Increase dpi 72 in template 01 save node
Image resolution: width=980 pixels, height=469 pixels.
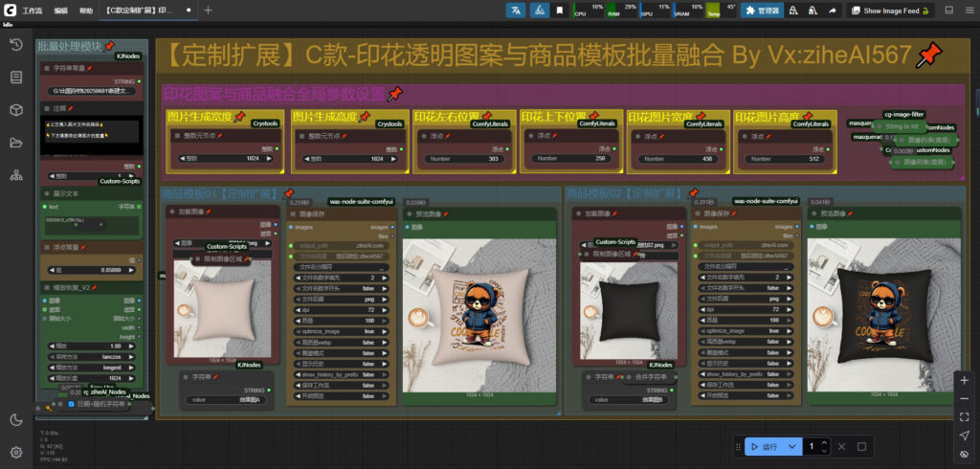pos(385,309)
